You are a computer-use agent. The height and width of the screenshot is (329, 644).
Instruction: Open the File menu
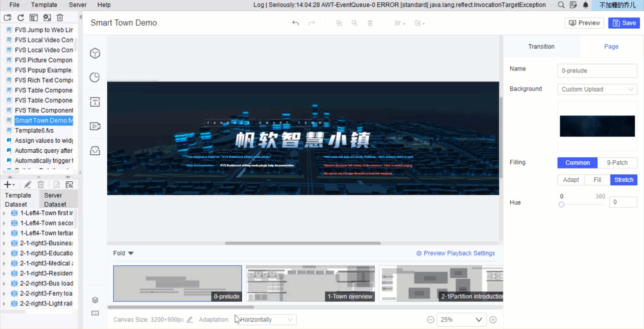[14, 5]
